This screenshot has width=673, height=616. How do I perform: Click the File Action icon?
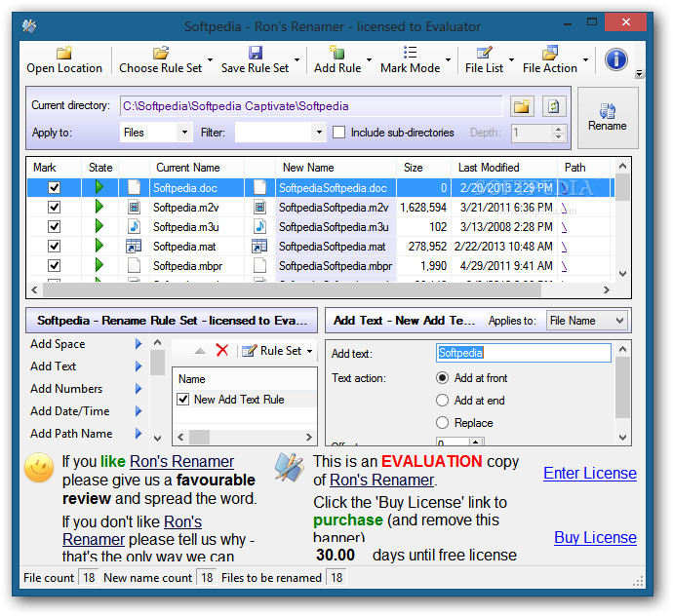550,53
